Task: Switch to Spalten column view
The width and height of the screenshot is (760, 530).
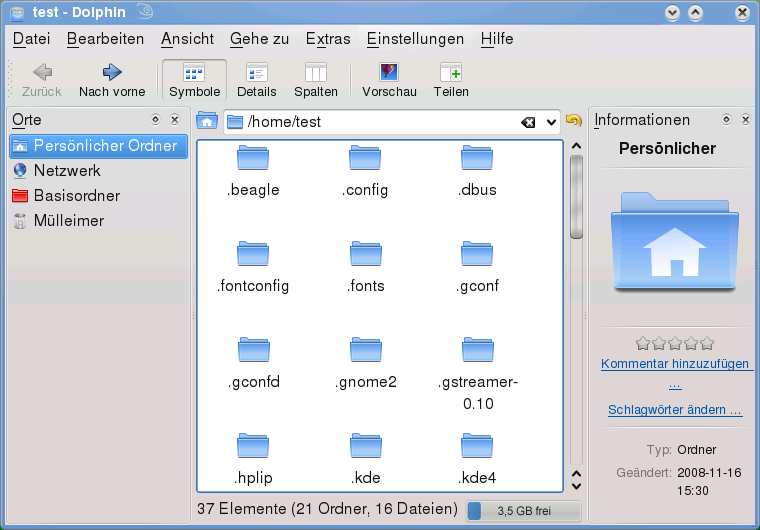Action: pyautogui.click(x=316, y=80)
